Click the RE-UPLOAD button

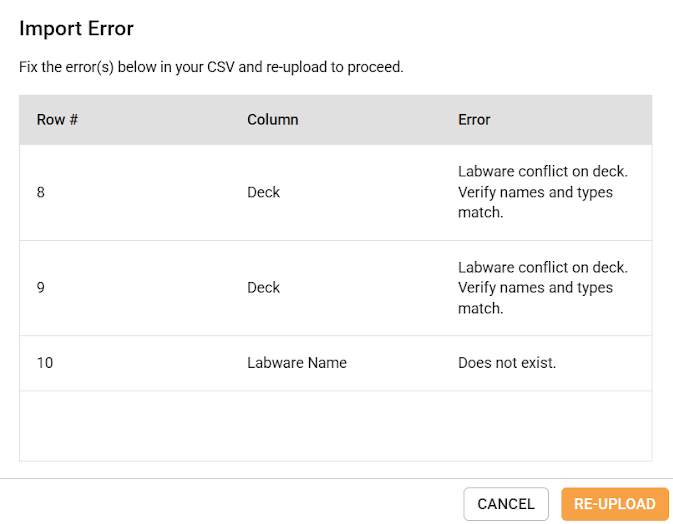(614, 504)
